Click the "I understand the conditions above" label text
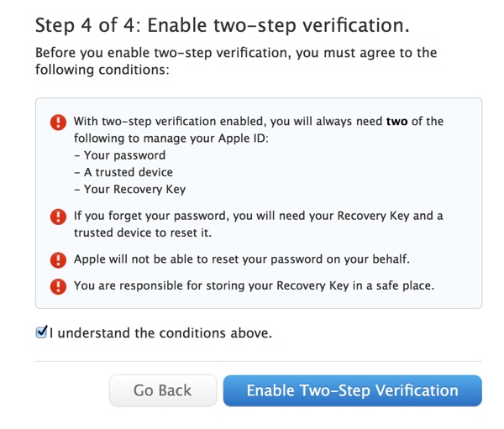Viewport: 504px width, 429px height. 161,333
